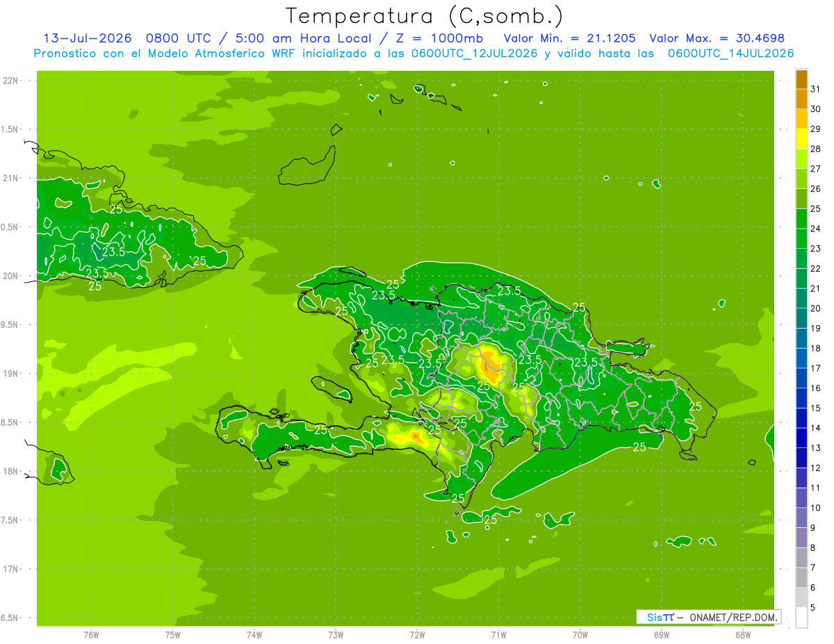Viewport: 834px width, 644px height.
Task: Click the "18N" latitude label
Action: click(x=12, y=471)
